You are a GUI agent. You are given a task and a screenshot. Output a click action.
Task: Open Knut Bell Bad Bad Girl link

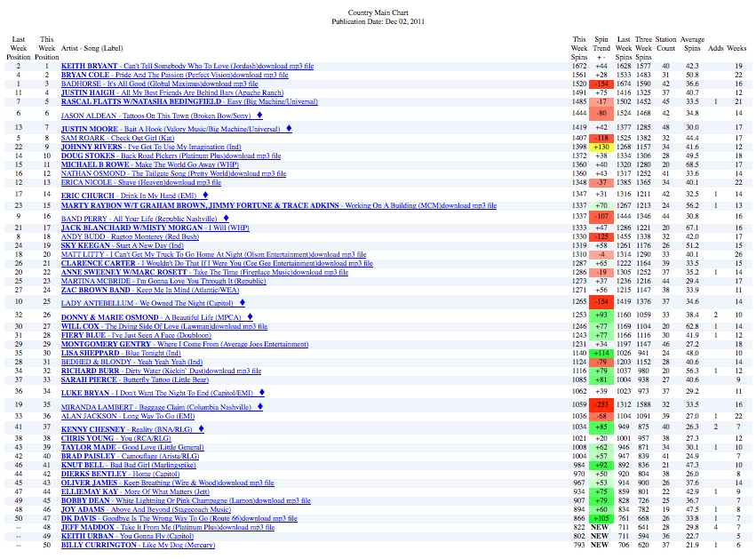coord(128,465)
